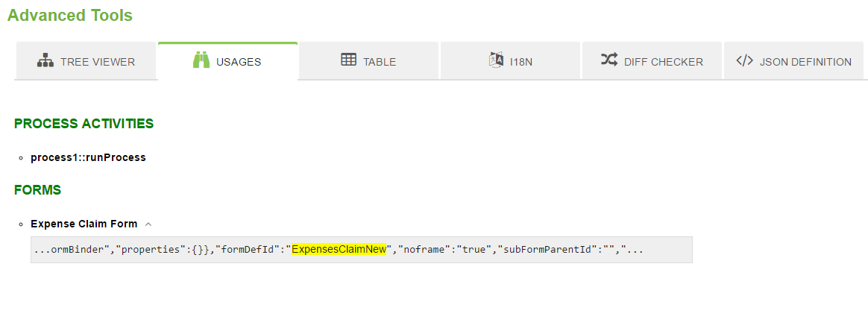Viewport: 868px width, 334px height.
Task: Open the process1::runProcess activity link
Action: point(88,157)
